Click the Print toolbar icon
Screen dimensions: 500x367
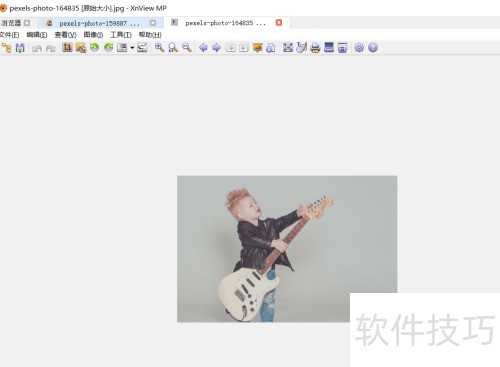coord(315,48)
